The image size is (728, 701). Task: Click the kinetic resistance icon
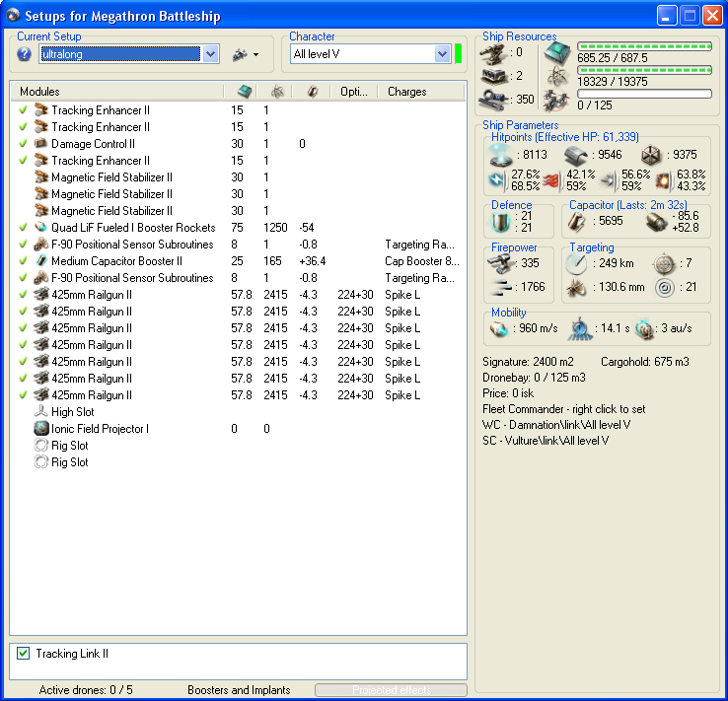coord(609,180)
